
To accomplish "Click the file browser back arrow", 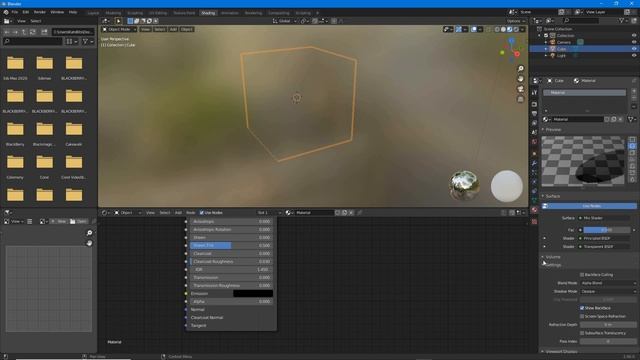I will tap(7, 32).
